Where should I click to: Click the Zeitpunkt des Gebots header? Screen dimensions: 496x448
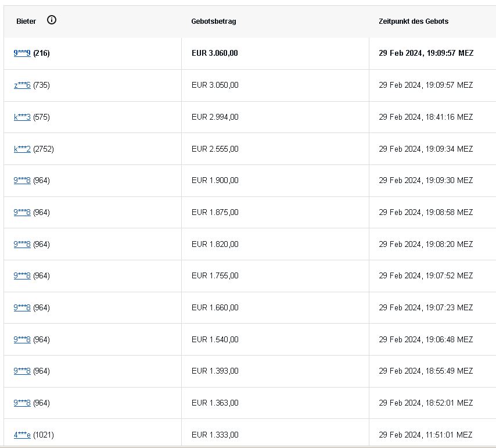tap(414, 21)
